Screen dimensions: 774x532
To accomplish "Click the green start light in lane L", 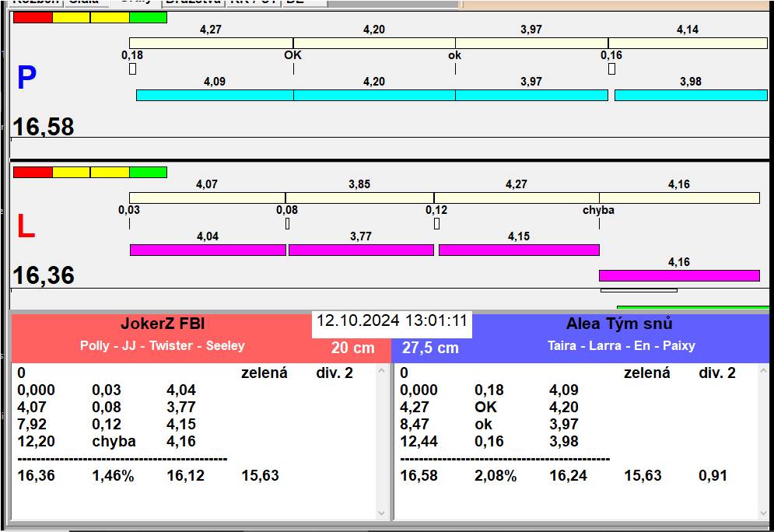I will point(148,172).
